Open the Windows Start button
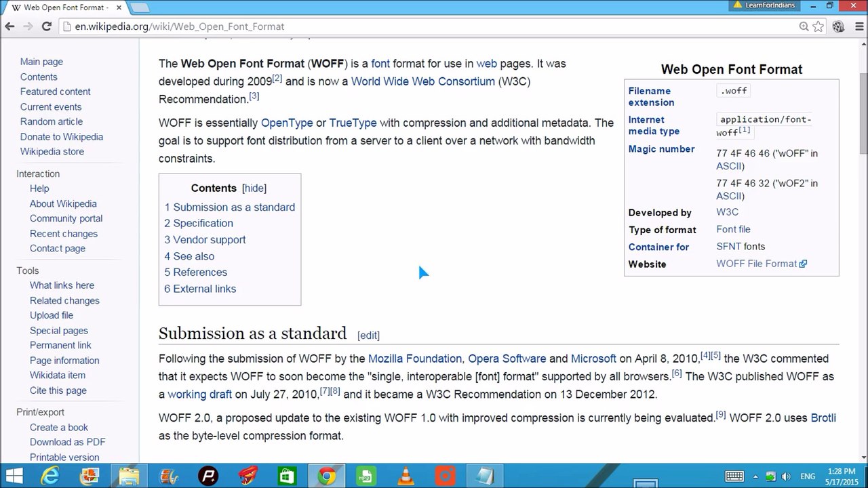 point(14,476)
